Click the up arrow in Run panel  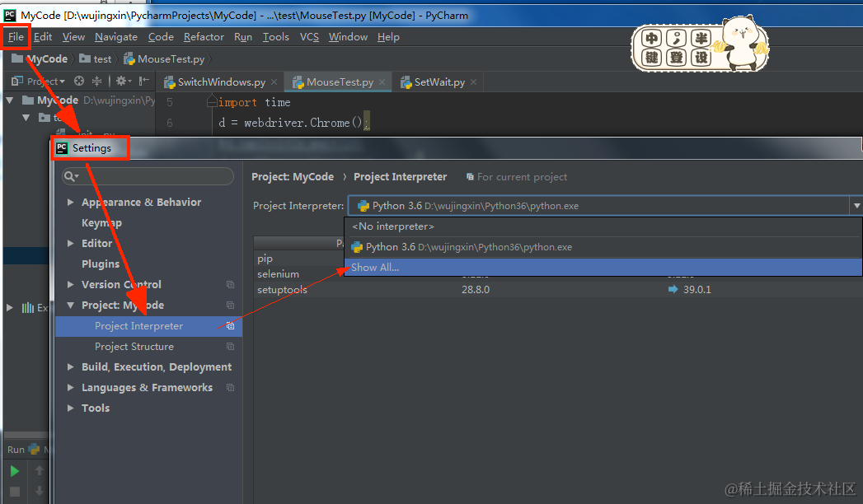[39, 470]
